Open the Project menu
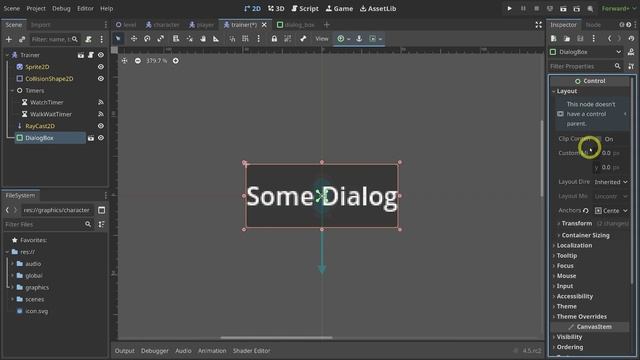Viewport: 640px width, 360px height. click(36, 8)
